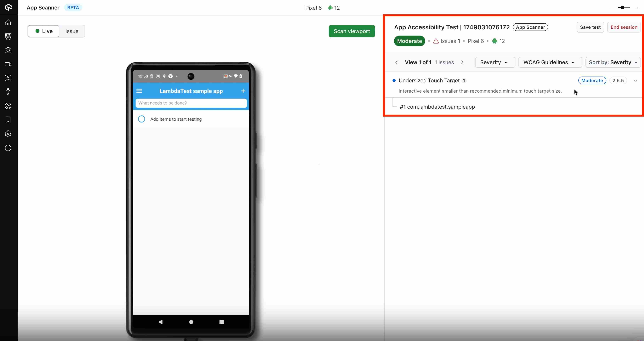Go to previous view arrow

tap(397, 62)
